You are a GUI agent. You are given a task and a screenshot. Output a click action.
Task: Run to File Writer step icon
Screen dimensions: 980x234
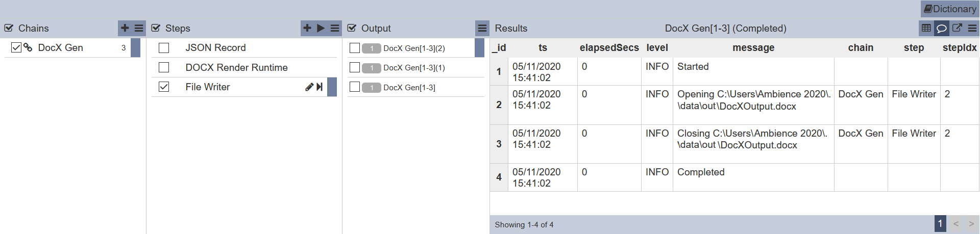click(320, 87)
